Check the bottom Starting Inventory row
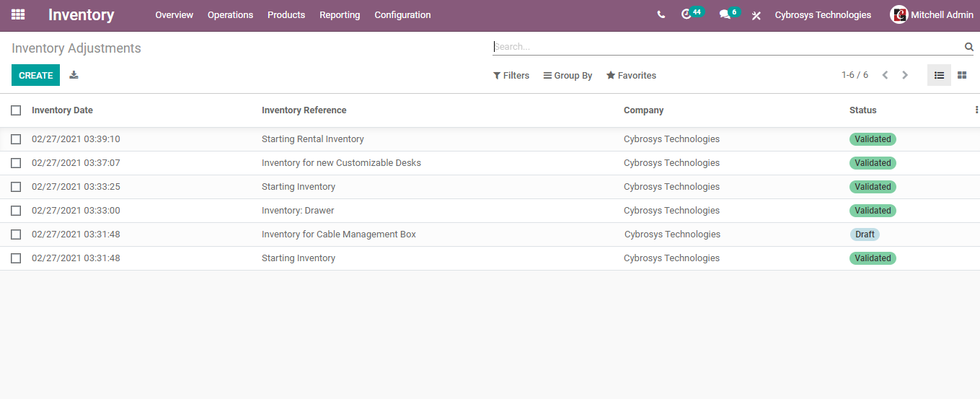The height and width of the screenshot is (399, 980). tap(16, 258)
